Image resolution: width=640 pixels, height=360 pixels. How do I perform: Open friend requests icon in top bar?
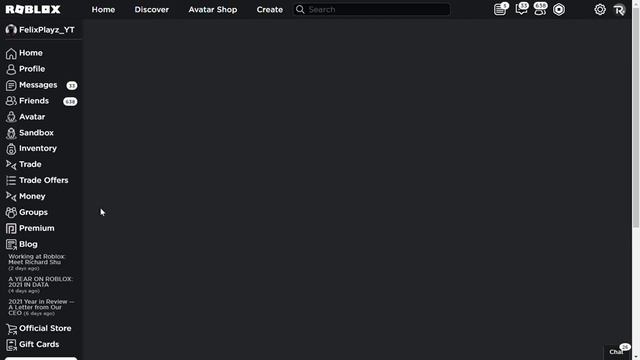540,9
